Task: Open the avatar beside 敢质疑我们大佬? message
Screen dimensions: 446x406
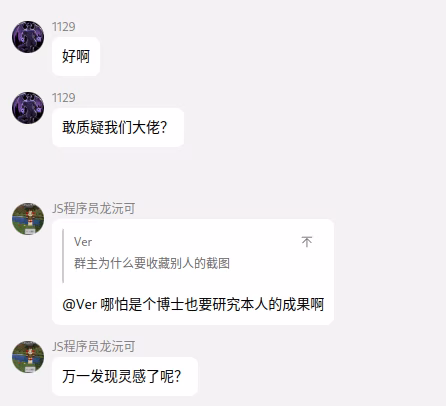Action: tap(28, 108)
